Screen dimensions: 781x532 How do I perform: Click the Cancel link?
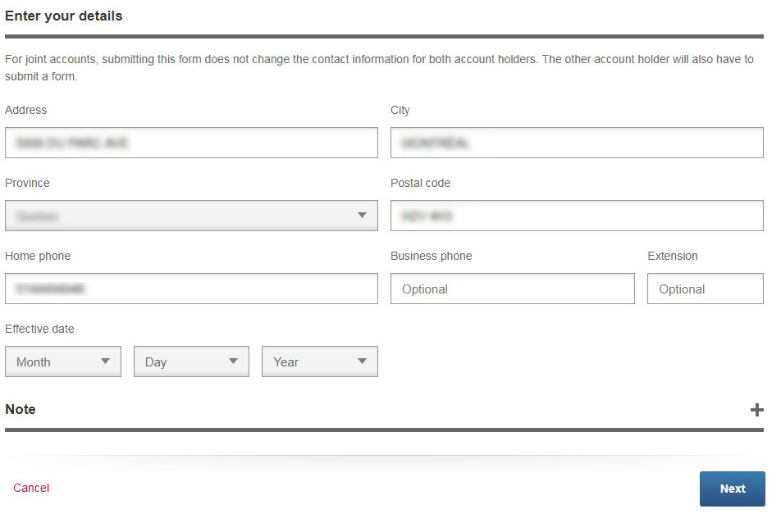31,488
